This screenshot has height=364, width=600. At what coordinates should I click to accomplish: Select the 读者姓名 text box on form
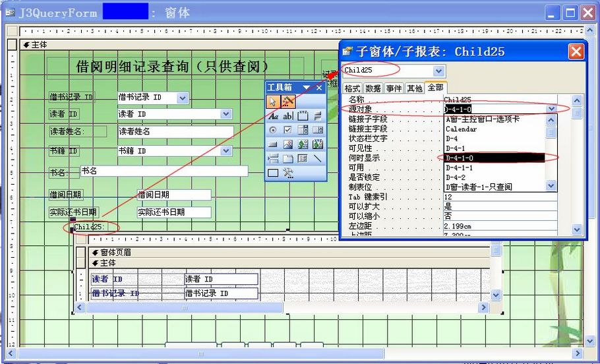[x=175, y=132]
